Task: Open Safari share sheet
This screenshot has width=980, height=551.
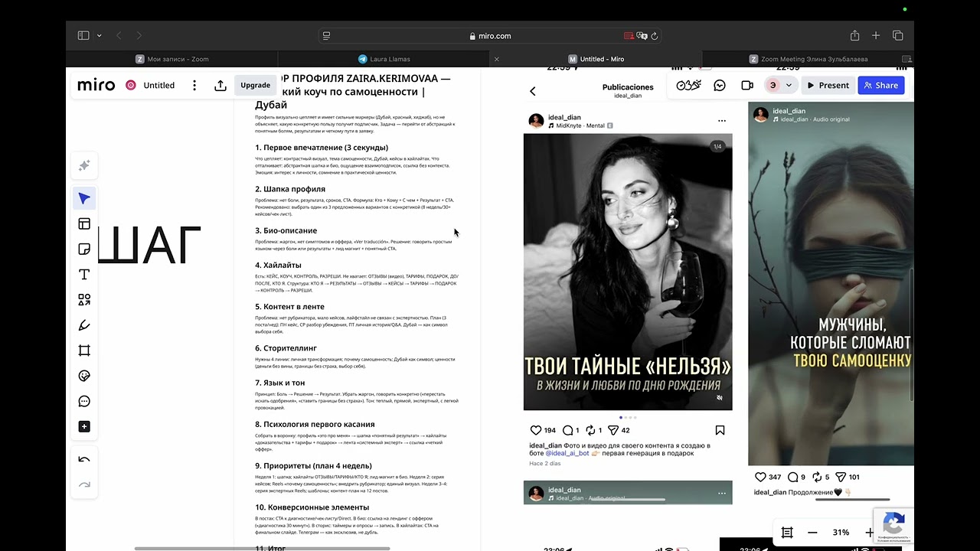Action: coord(854,35)
